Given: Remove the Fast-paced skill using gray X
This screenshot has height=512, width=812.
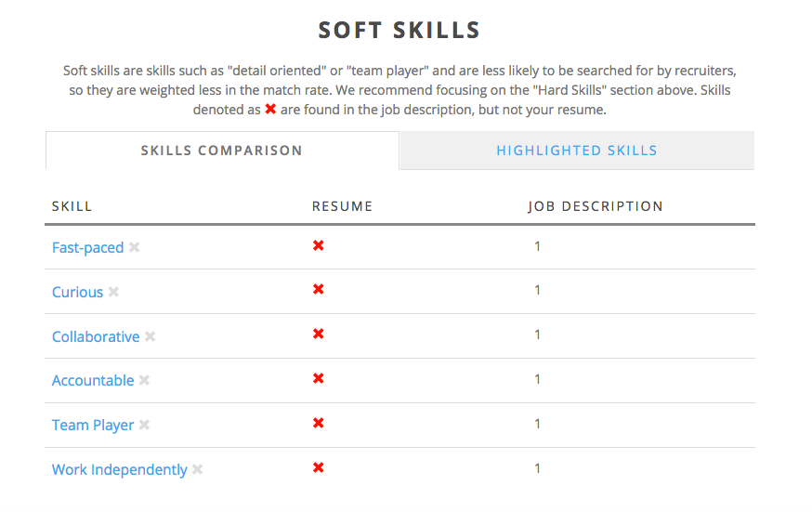Looking at the screenshot, I should pyautogui.click(x=134, y=247).
